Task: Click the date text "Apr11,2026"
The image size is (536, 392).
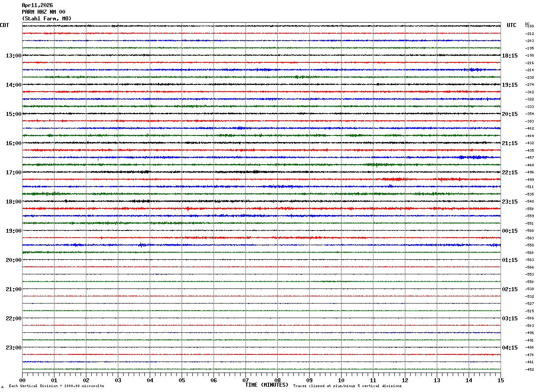Action: coord(37,5)
